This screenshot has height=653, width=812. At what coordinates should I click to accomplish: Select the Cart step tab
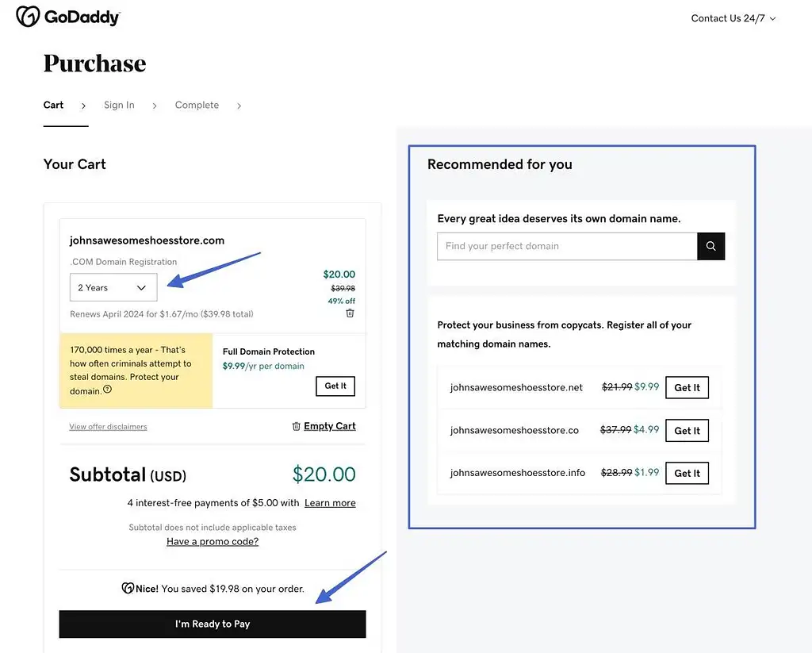pos(53,105)
